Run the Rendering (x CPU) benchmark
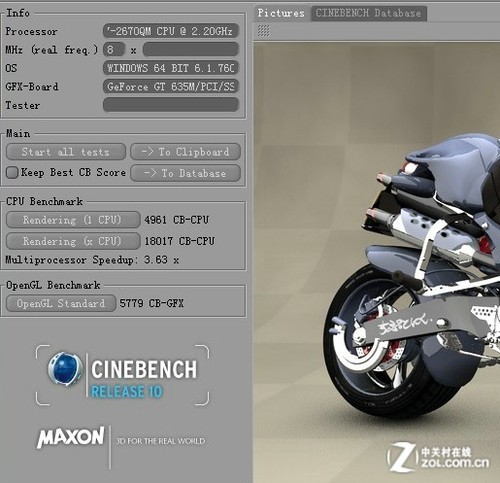The image size is (500, 483). click(73, 241)
